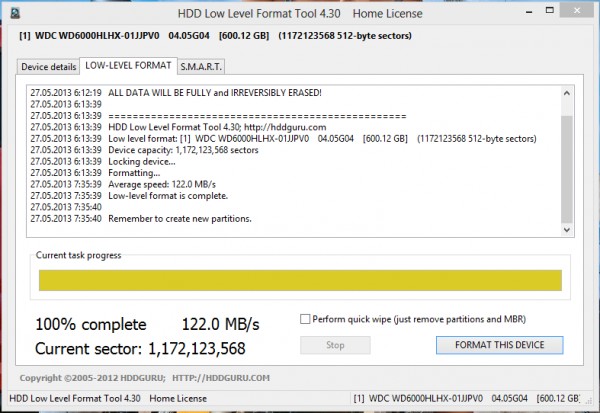Click the 'Remember to create new partitions' entry
Image resolution: width=600 pixels, height=413 pixels.
(x=179, y=218)
